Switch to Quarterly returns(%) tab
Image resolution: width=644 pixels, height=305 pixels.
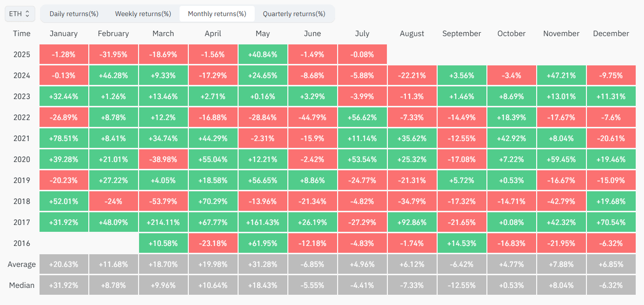point(294,14)
